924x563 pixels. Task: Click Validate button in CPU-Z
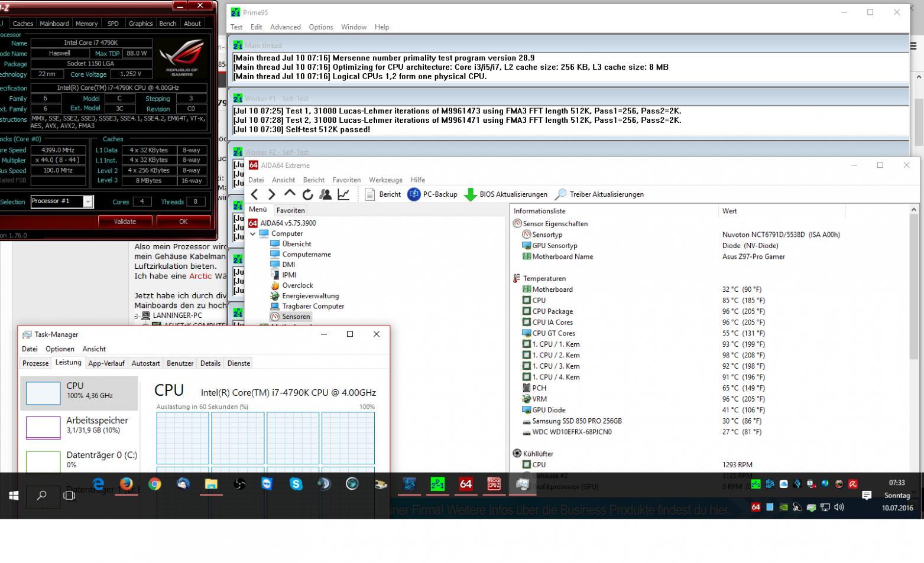pyautogui.click(x=125, y=222)
